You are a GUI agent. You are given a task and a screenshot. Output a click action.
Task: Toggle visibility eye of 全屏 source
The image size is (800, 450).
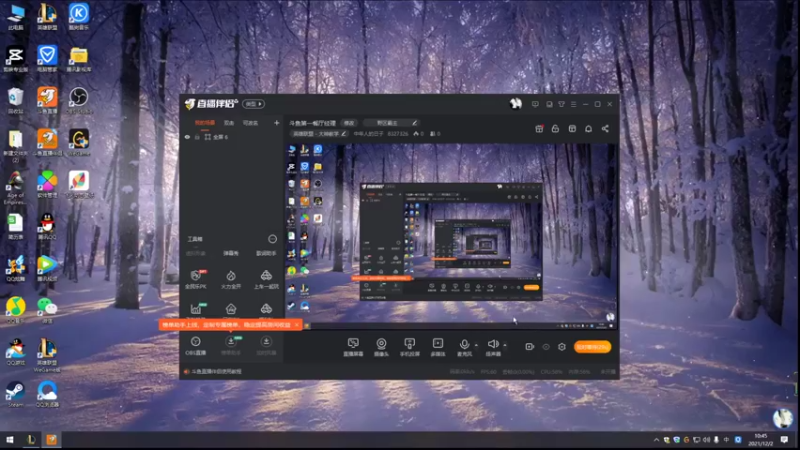pyautogui.click(x=187, y=137)
